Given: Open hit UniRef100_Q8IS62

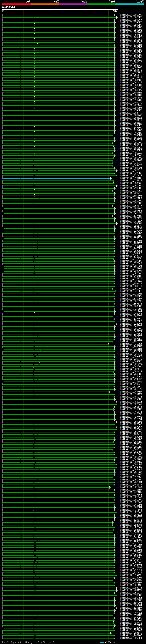Looking at the screenshot, I should [131, 40].
